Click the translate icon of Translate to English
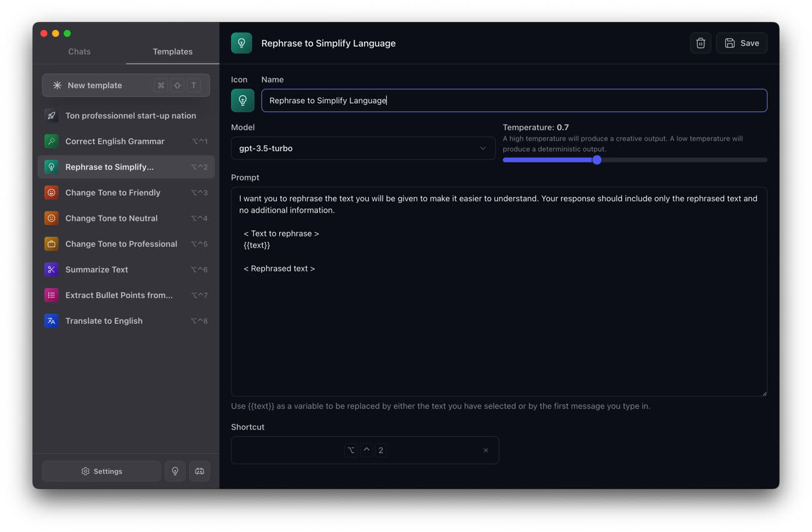The height and width of the screenshot is (532, 812). [x=51, y=321]
